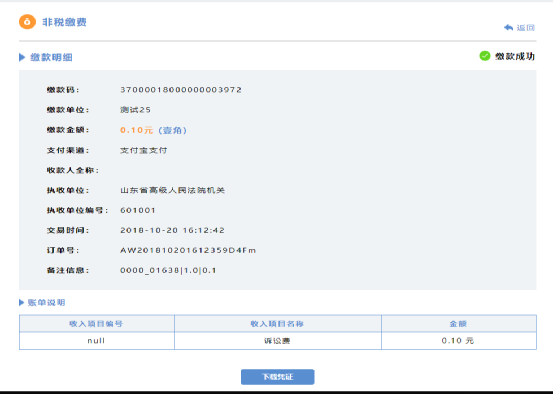
Task: Collapse the 缴款明细 section triangle
Action: pyautogui.click(x=22, y=57)
